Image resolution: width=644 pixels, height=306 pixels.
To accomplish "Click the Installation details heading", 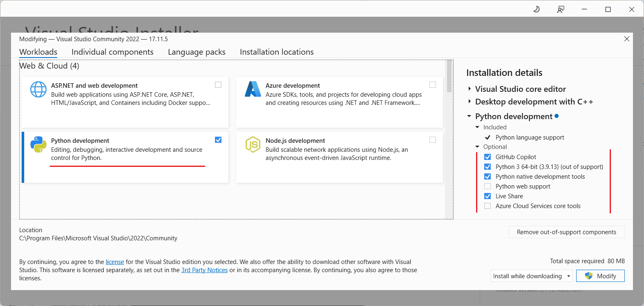I will tap(504, 73).
